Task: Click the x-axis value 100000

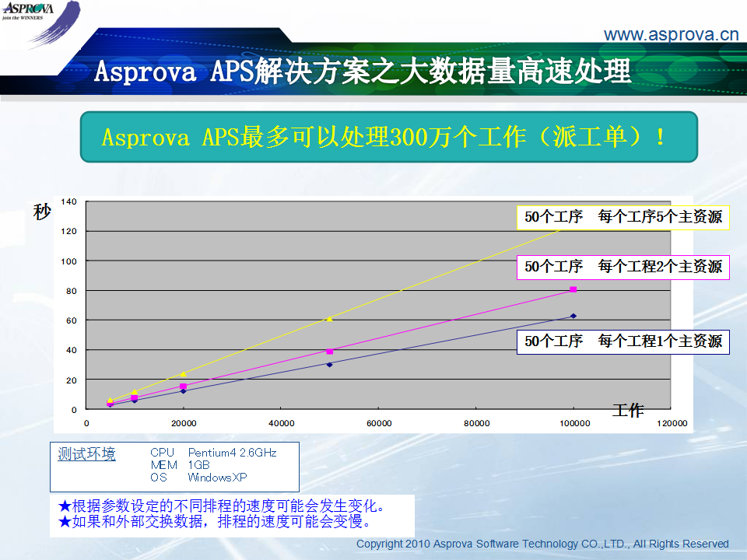Action: (575, 423)
